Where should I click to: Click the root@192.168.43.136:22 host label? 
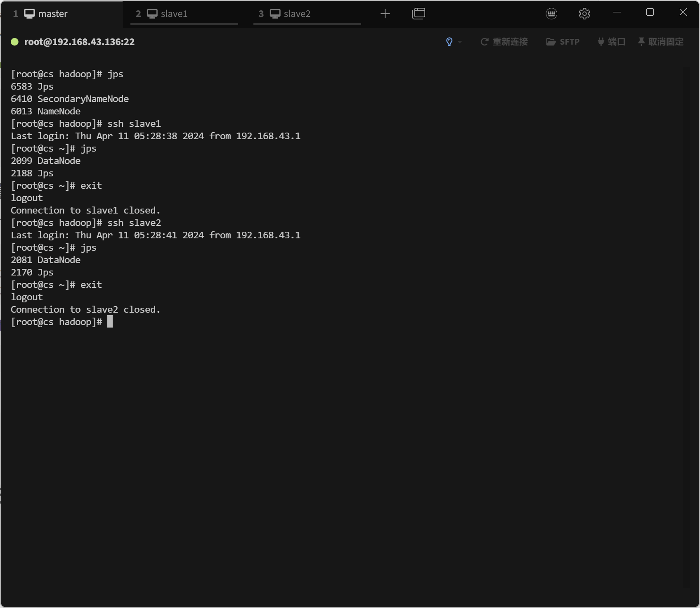coord(79,42)
